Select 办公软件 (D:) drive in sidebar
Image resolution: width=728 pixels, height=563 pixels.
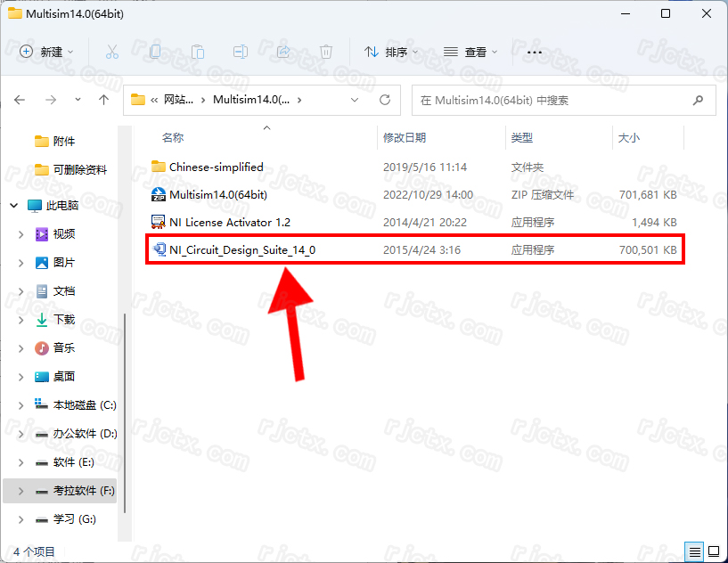(85, 434)
